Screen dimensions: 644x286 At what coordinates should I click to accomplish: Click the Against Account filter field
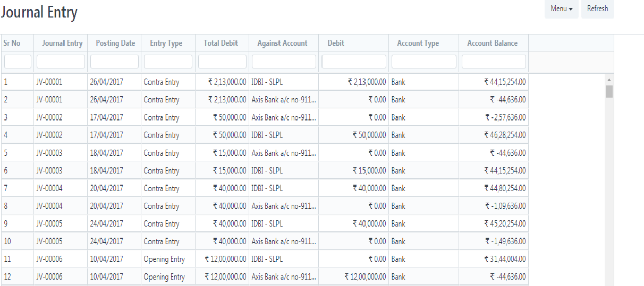[x=284, y=62]
